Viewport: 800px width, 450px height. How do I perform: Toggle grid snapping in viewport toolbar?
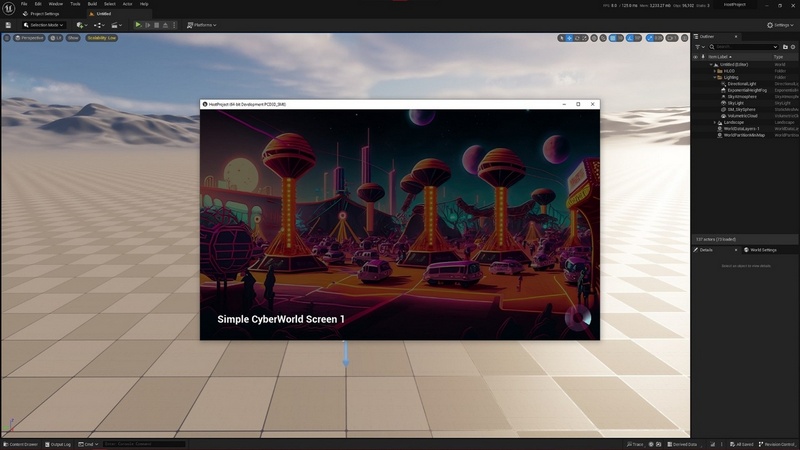[x=615, y=38]
